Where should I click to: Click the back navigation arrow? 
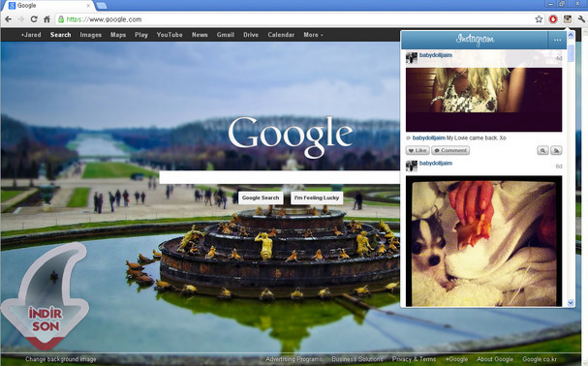[9, 19]
